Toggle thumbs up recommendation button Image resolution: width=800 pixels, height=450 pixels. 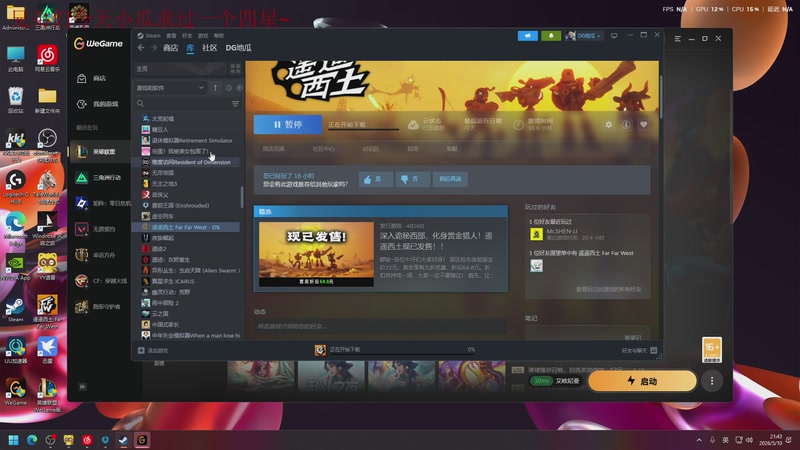pos(376,179)
